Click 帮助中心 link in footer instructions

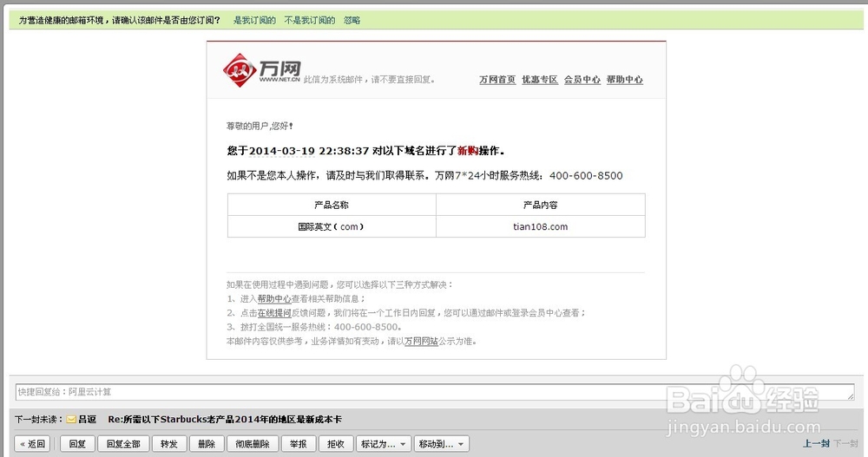274,299
